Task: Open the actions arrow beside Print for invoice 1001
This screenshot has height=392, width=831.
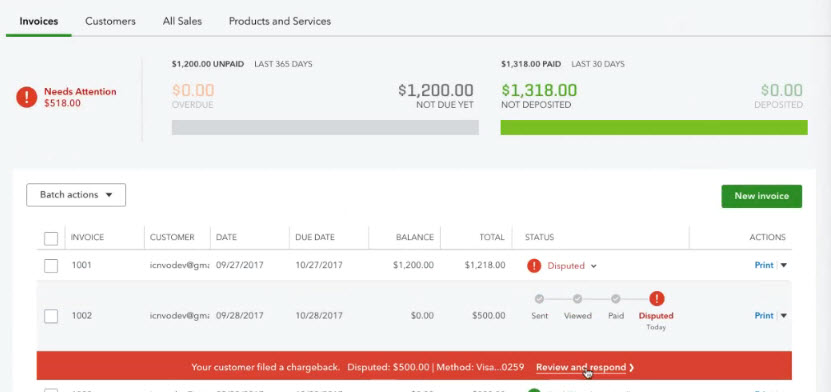Action: (784, 265)
